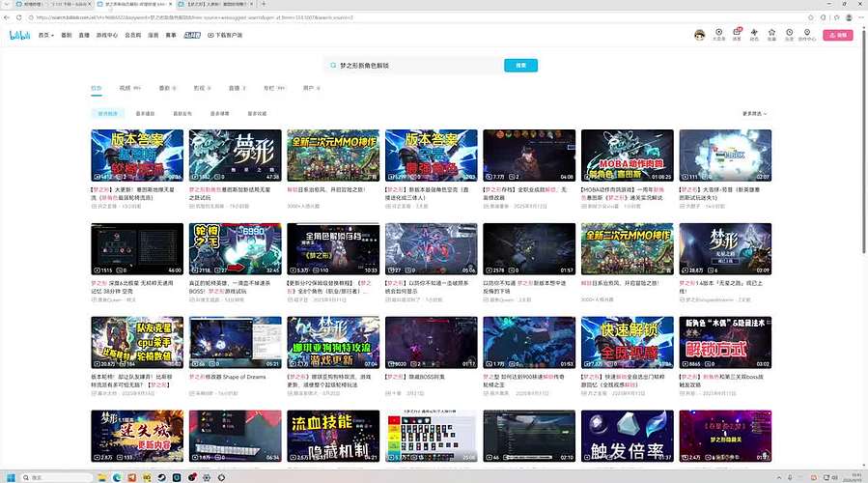Image resolution: width=868 pixels, height=483 pixels.
Task: Open the 动态 feed icon in header
Action: point(754,35)
